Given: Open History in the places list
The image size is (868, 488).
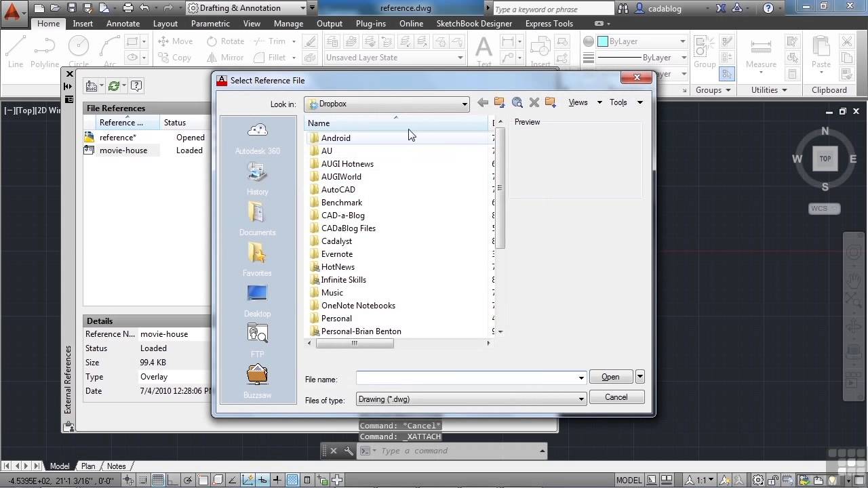Looking at the screenshot, I should click(x=258, y=180).
